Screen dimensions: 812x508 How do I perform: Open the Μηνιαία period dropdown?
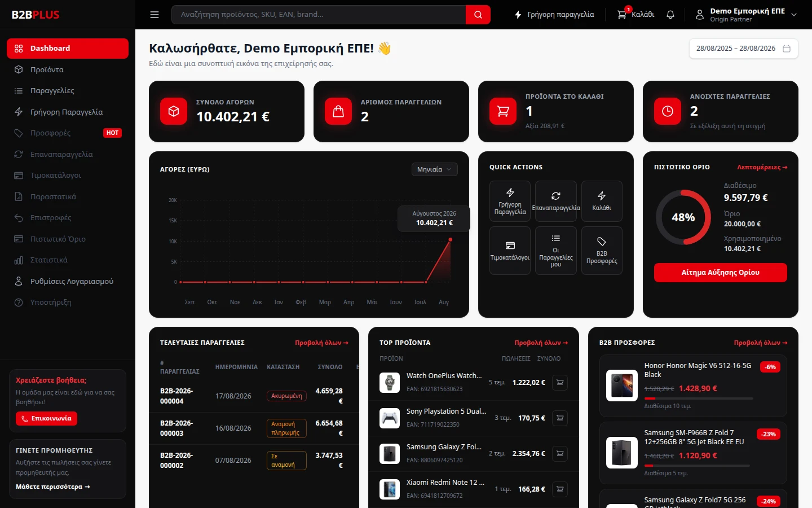coord(434,169)
